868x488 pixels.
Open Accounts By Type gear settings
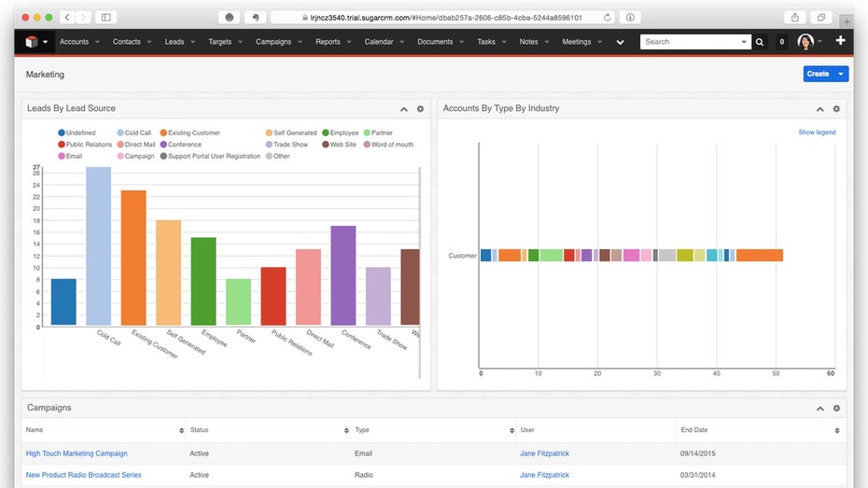pos(836,109)
